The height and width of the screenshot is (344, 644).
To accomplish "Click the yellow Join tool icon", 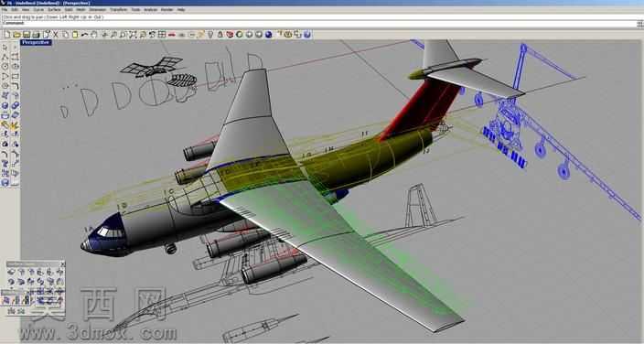I will [x=5, y=125].
